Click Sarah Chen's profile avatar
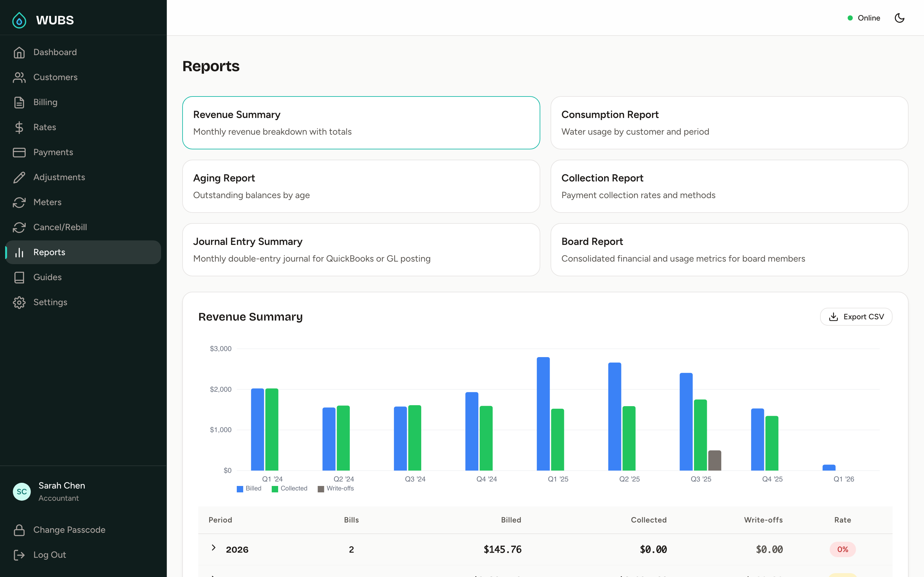924x577 pixels. pyautogui.click(x=22, y=491)
